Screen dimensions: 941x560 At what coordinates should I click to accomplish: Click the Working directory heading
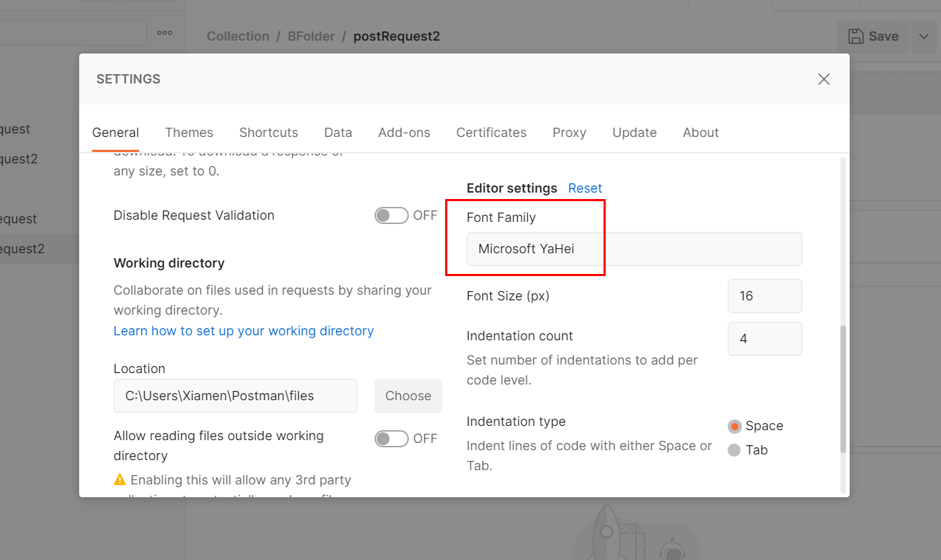point(169,263)
